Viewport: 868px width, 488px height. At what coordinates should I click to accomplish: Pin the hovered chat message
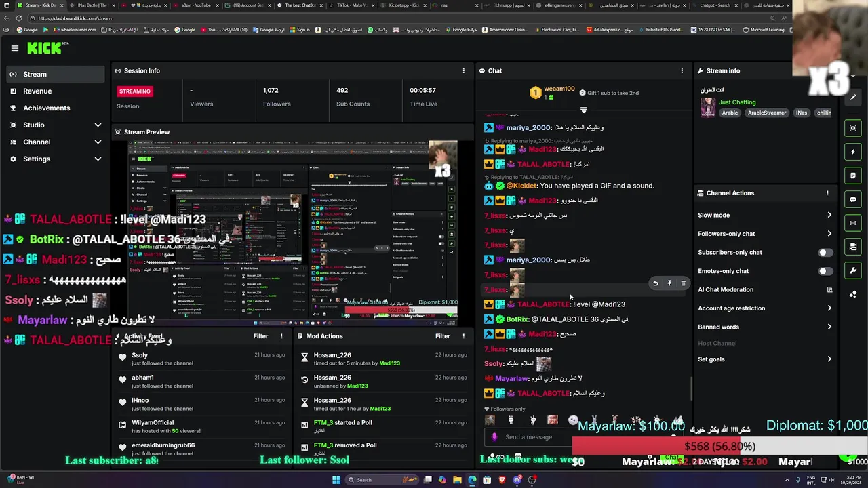tap(669, 283)
